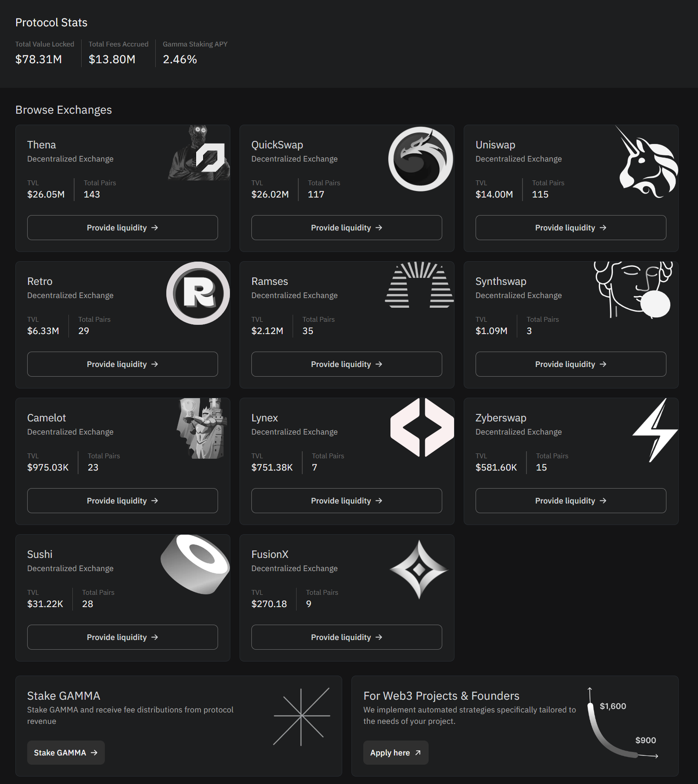Select the Ramses exchange title
Viewport: 698px width, 784px height.
[x=270, y=281]
